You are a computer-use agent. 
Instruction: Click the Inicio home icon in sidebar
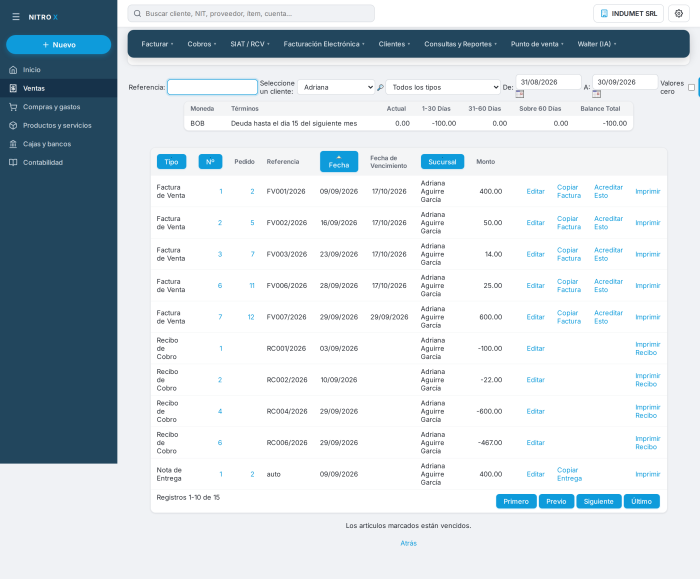point(13,70)
